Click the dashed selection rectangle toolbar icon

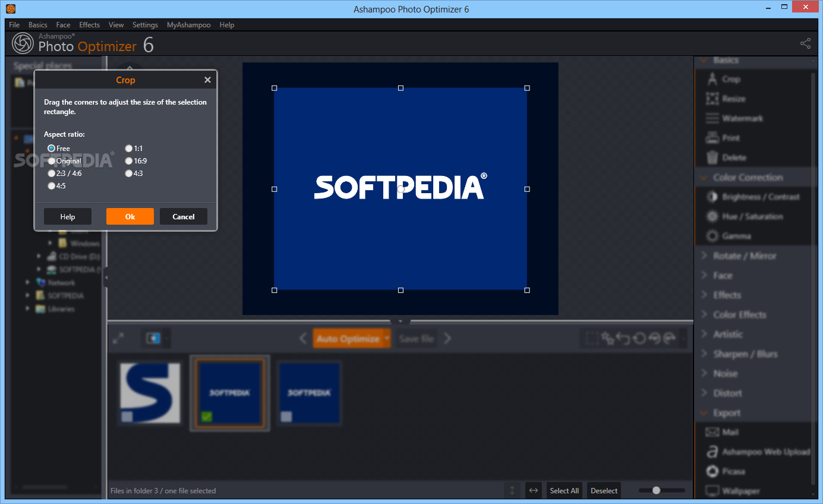point(592,338)
